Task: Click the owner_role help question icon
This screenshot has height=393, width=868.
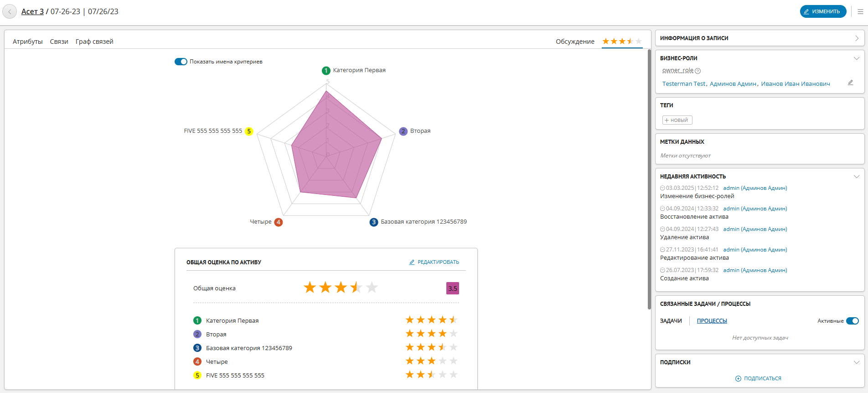Action: [698, 71]
